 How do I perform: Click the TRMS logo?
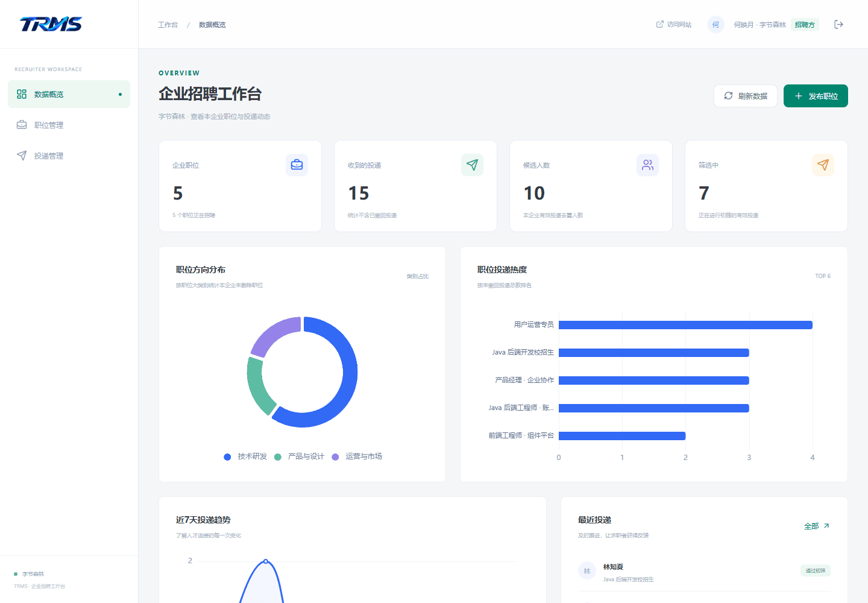pos(51,24)
